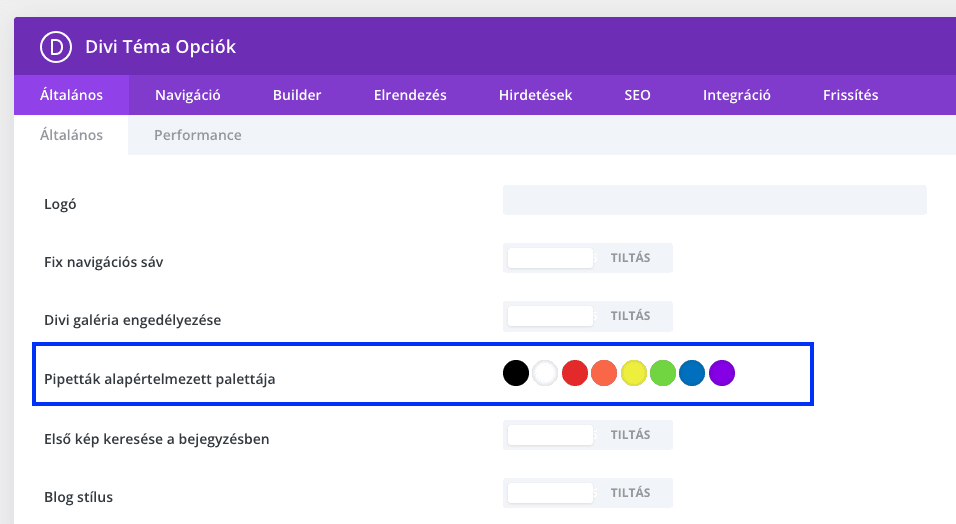Click Első kép keresése a bejegyzésben label

coord(157,439)
